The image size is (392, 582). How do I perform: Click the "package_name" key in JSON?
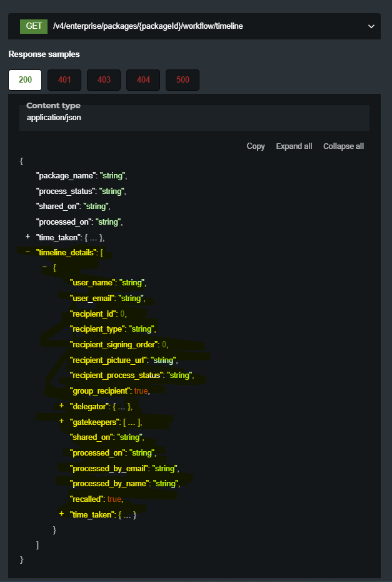point(66,176)
